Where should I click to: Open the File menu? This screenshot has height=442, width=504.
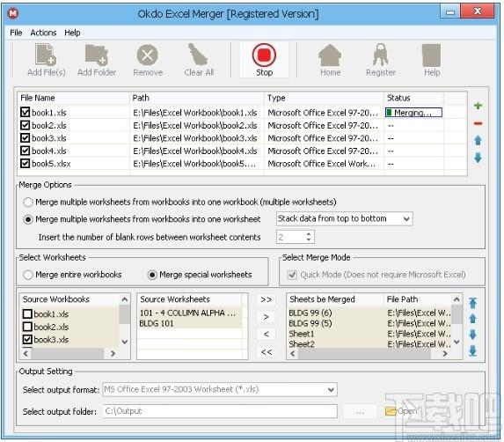[x=16, y=33]
